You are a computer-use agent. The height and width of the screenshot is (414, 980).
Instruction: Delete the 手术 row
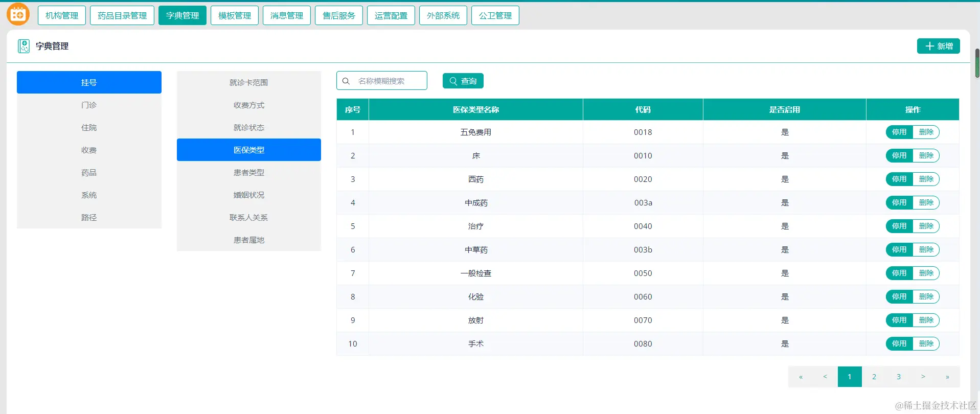(926, 343)
